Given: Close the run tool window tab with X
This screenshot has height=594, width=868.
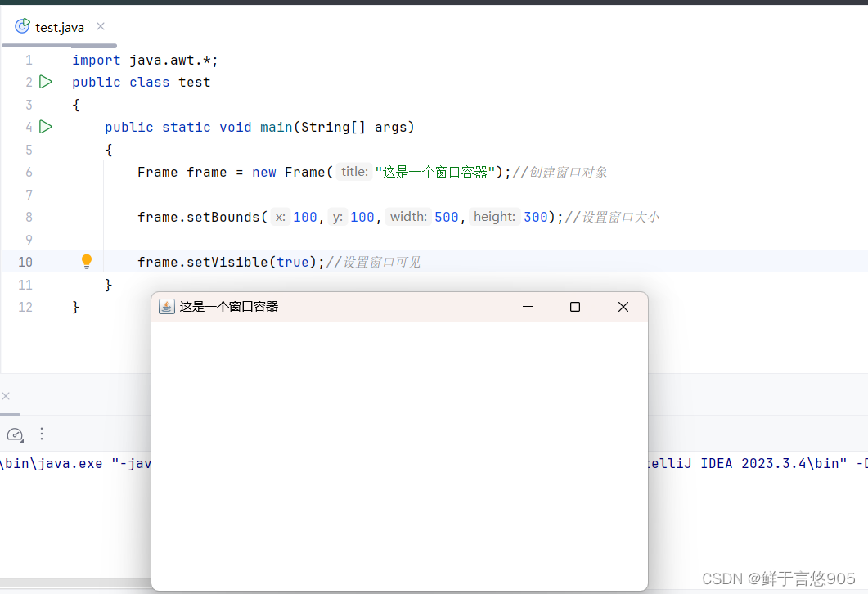Looking at the screenshot, I should pos(6,396).
